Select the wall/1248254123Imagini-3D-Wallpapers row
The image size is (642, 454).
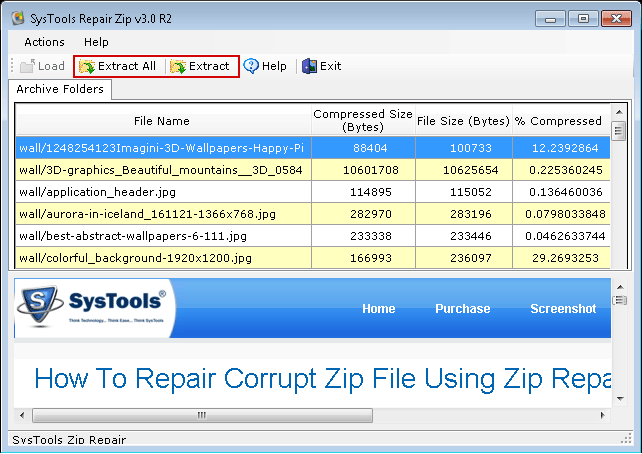point(313,148)
